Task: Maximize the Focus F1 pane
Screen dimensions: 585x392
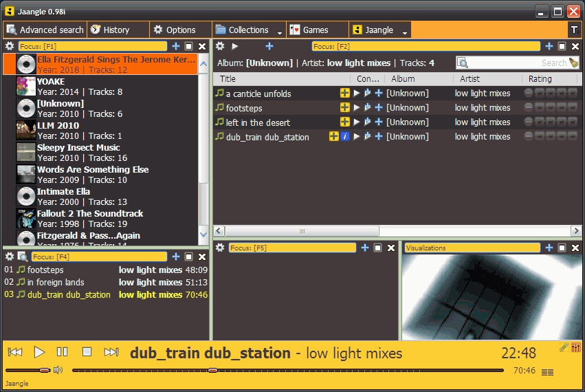Action: [189, 46]
